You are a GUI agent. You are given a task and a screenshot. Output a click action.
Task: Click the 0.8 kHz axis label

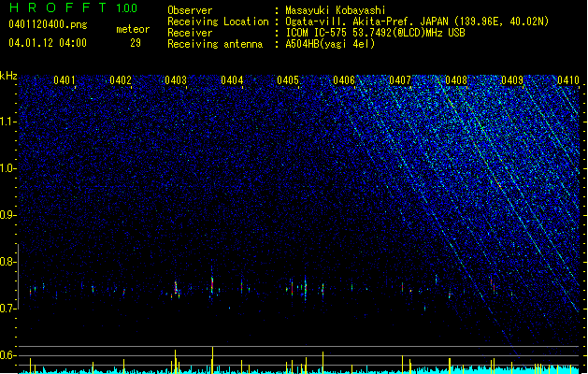point(7,262)
